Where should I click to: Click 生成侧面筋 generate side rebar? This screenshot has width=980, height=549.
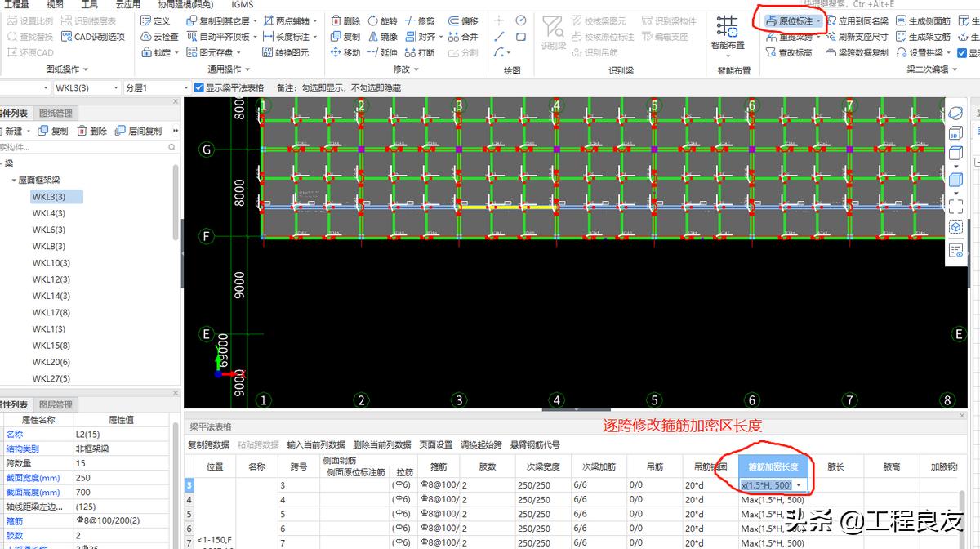924,20
